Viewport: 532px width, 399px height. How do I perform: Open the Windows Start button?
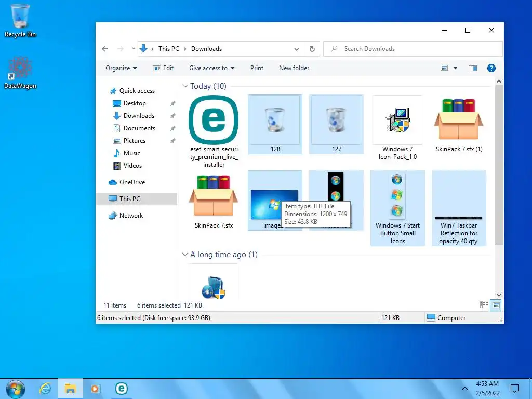(16, 389)
